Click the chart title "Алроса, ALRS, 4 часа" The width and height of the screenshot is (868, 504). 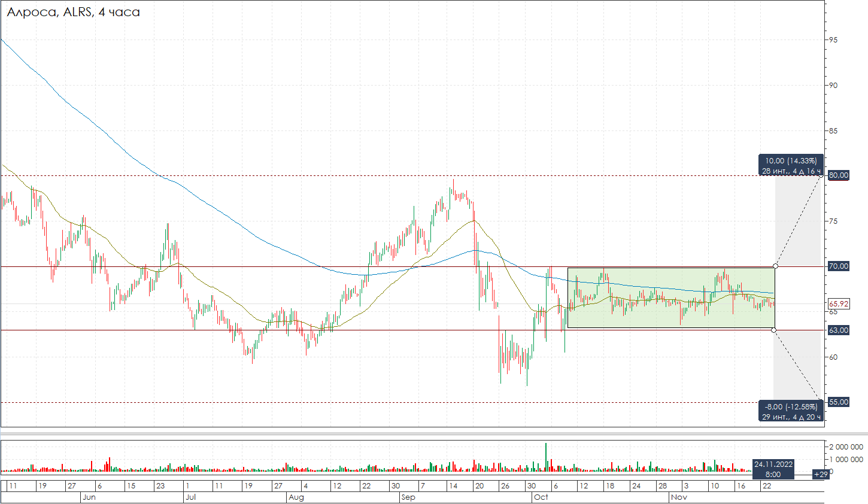(74, 12)
